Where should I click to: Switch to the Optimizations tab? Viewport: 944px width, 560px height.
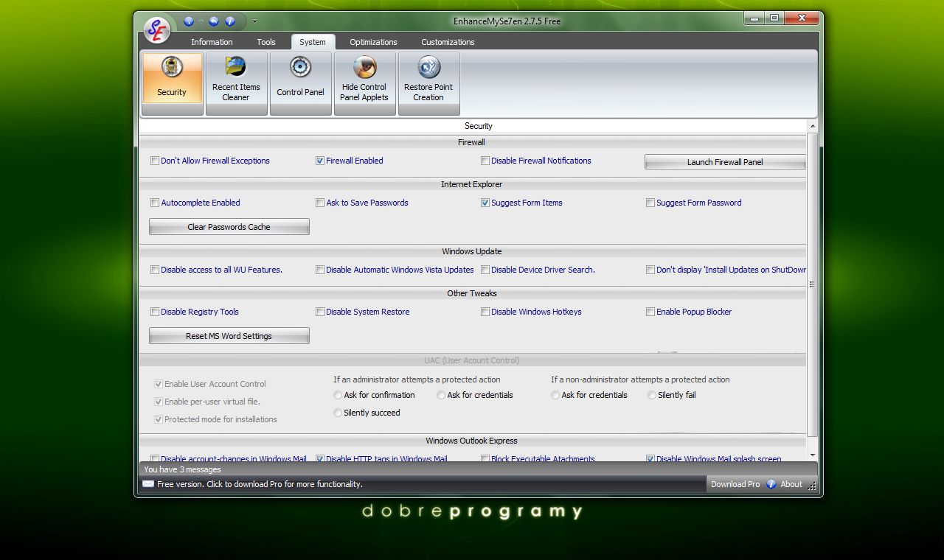[373, 42]
